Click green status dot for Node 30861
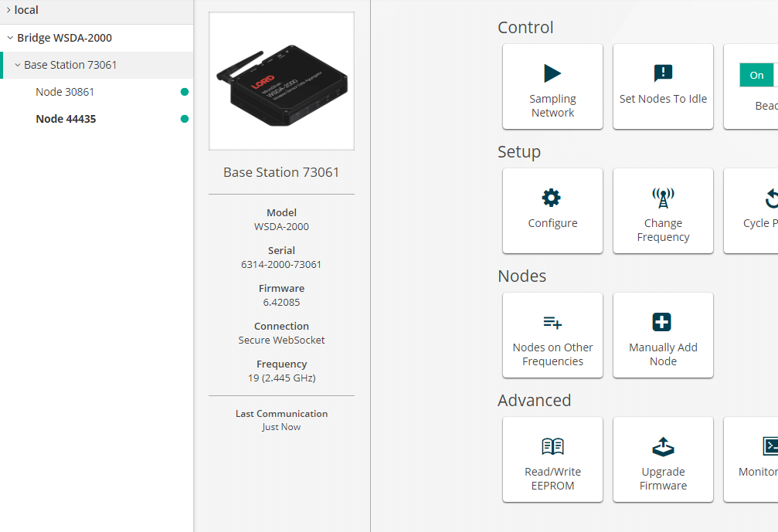 (184, 92)
